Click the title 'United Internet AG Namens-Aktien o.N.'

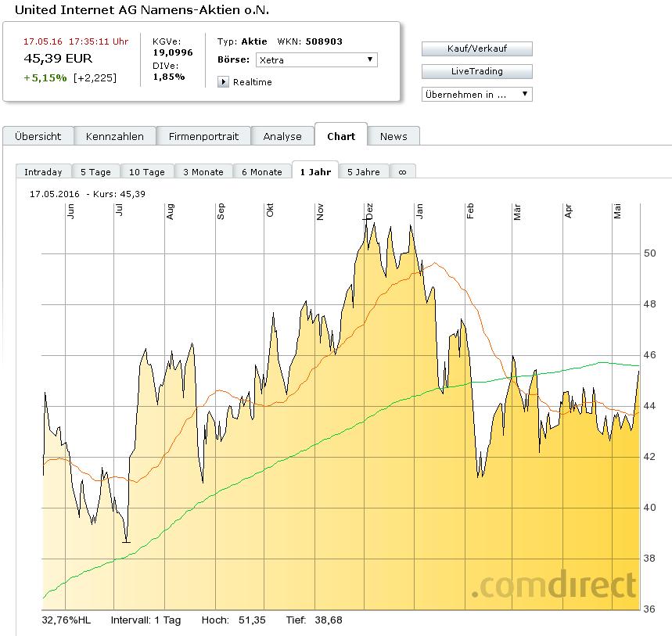[142, 10]
